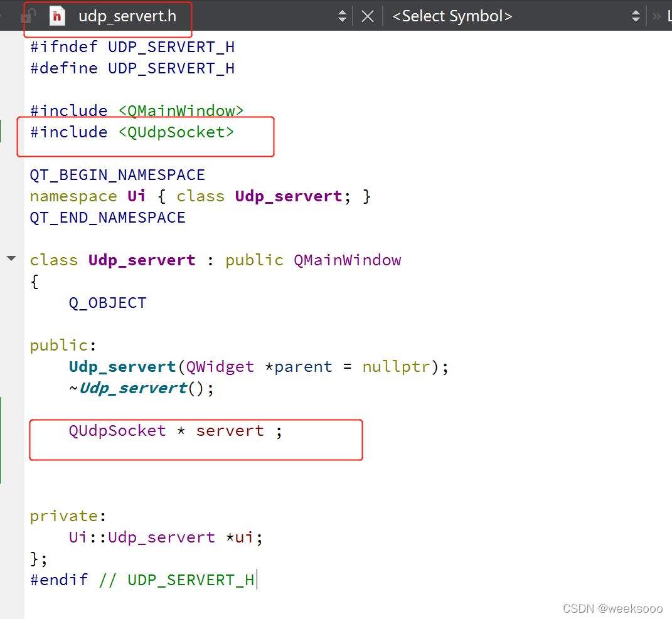Click the Q_OBJECT macro
The image size is (672, 619).
[x=107, y=303]
